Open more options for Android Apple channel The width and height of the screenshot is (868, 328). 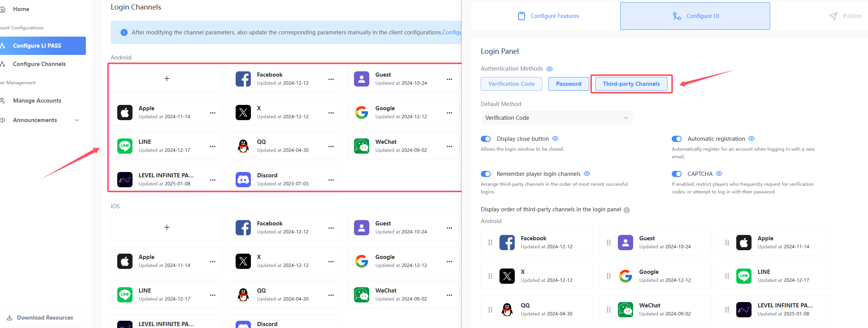pyautogui.click(x=213, y=113)
